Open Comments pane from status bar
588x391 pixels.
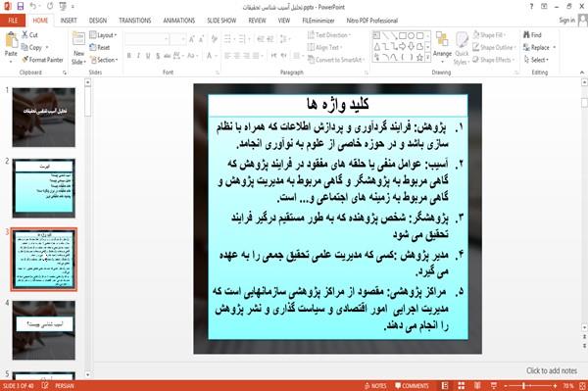pyautogui.click(x=412, y=386)
